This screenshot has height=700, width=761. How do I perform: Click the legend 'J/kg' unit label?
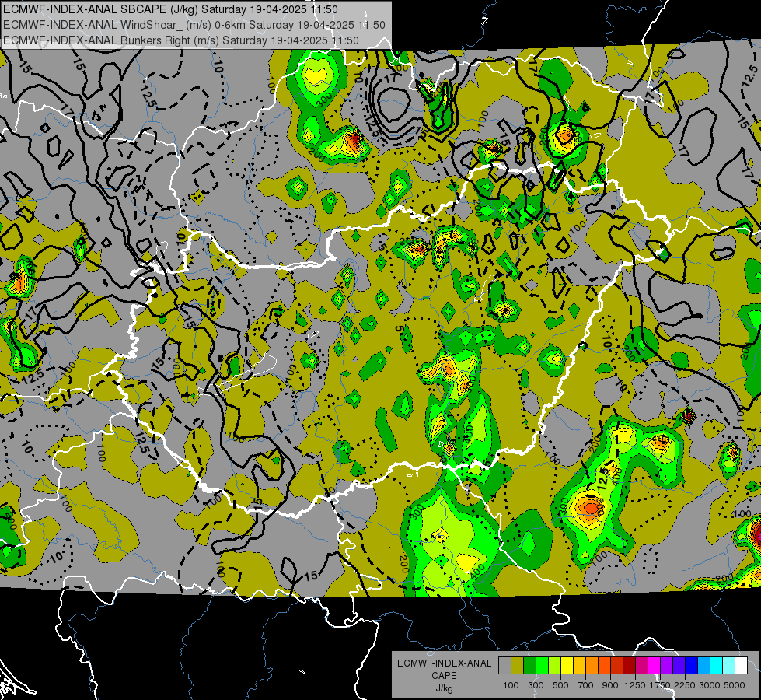pos(444,688)
